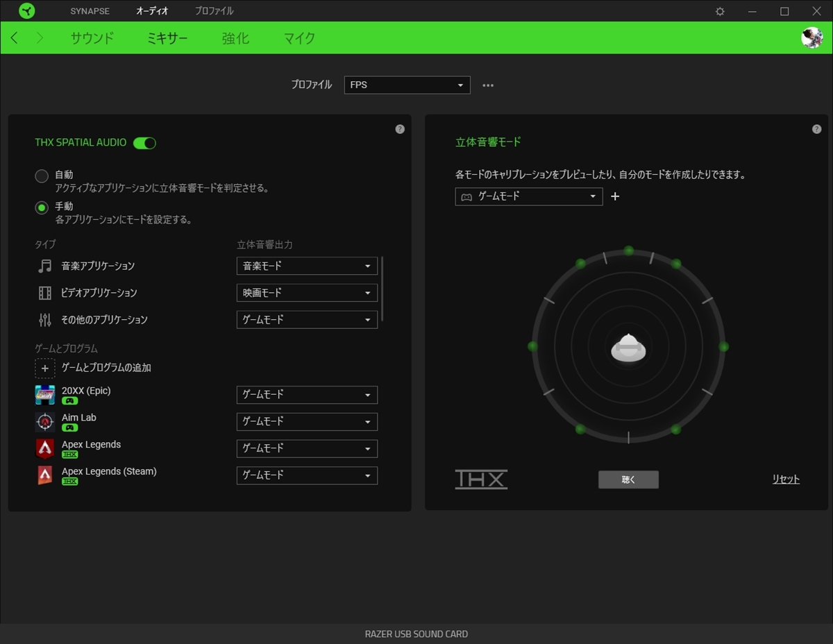
Task: Click the music note application icon
Action: [x=45, y=266]
